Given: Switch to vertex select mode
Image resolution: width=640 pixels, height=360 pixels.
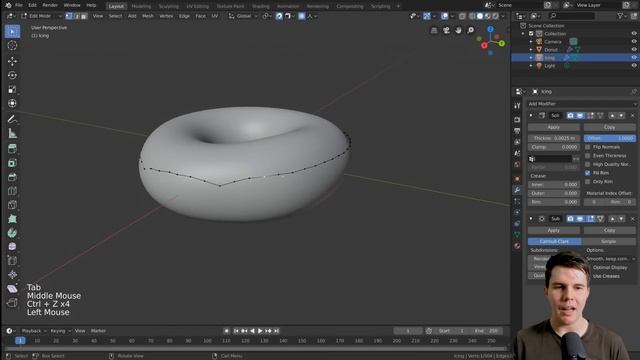Looking at the screenshot, I should [x=69, y=16].
